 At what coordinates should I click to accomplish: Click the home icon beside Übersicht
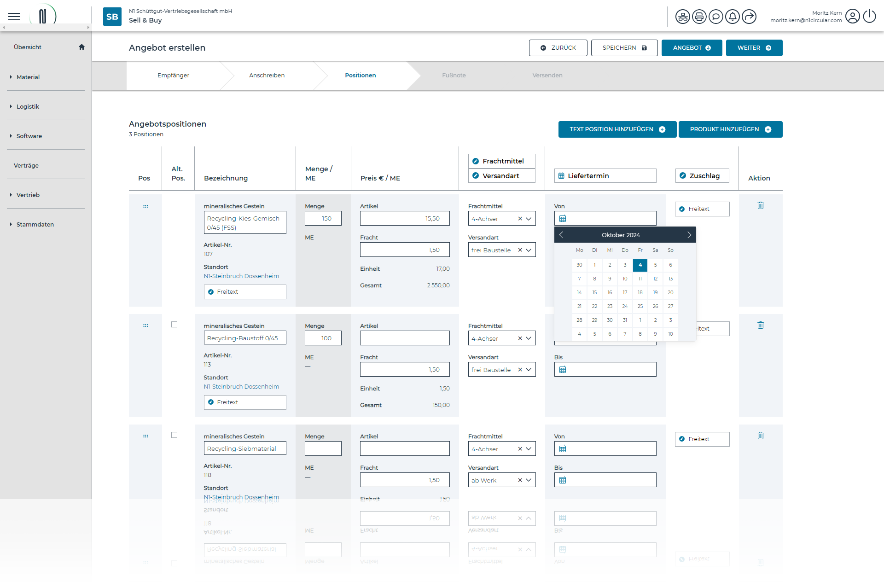81,47
